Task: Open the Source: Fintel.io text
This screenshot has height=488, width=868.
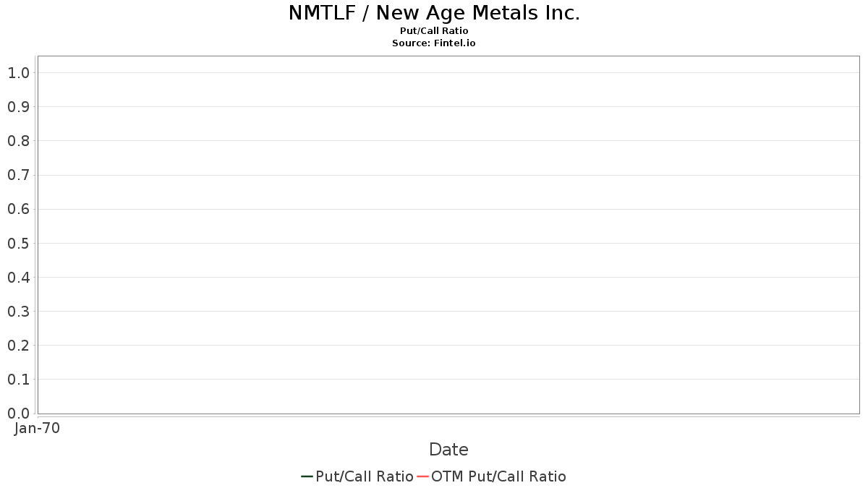Action: coord(434,43)
